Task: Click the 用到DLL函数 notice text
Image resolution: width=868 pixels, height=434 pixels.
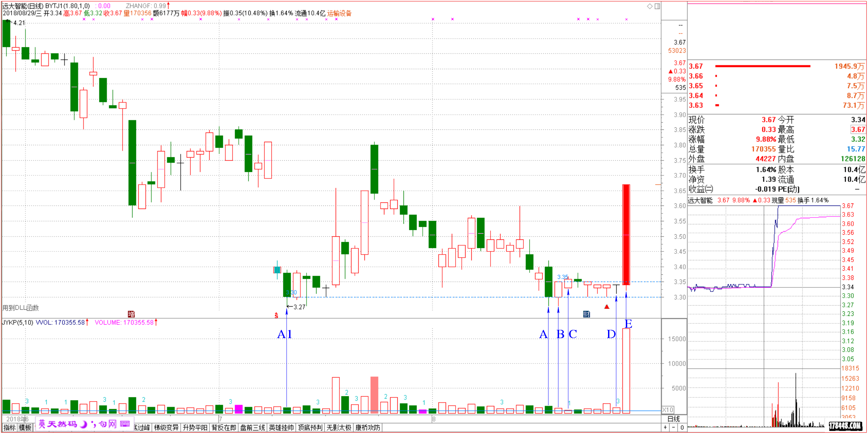Action: [21, 308]
